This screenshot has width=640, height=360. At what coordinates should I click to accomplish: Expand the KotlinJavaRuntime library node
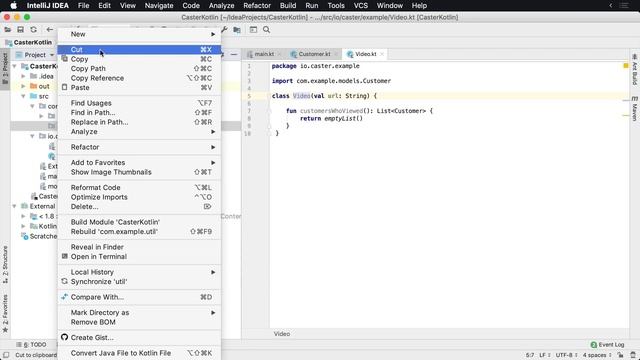[x=23, y=226]
